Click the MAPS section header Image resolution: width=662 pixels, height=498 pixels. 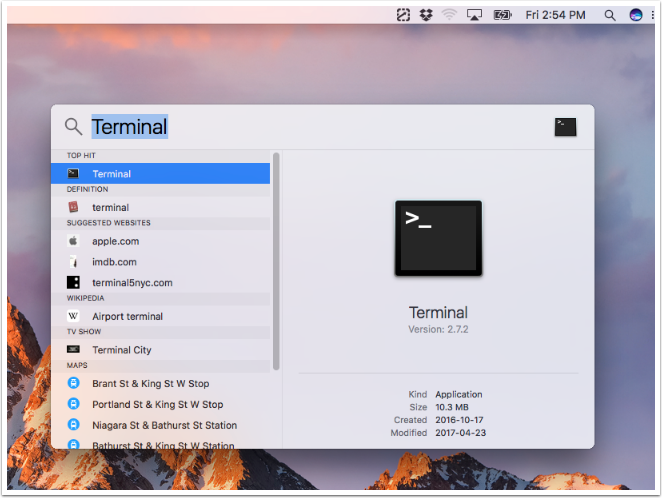pyautogui.click(x=77, y=365)
